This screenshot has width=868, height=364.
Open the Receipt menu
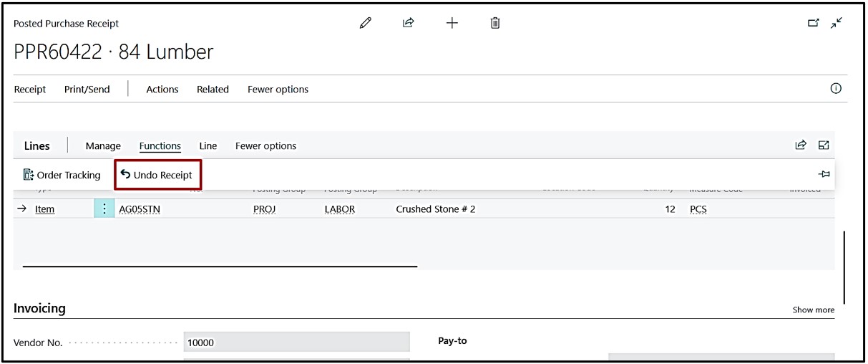(x=30, y=90)
